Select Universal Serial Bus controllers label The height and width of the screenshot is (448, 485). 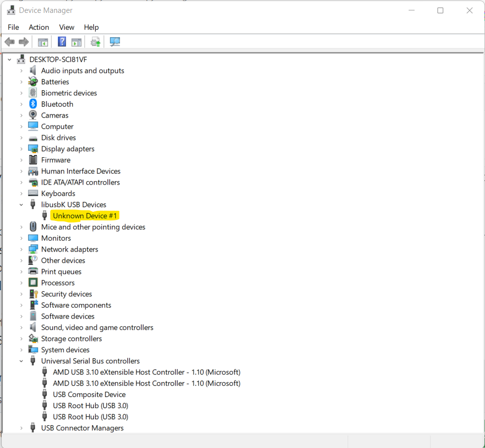[x=90, y=361]
